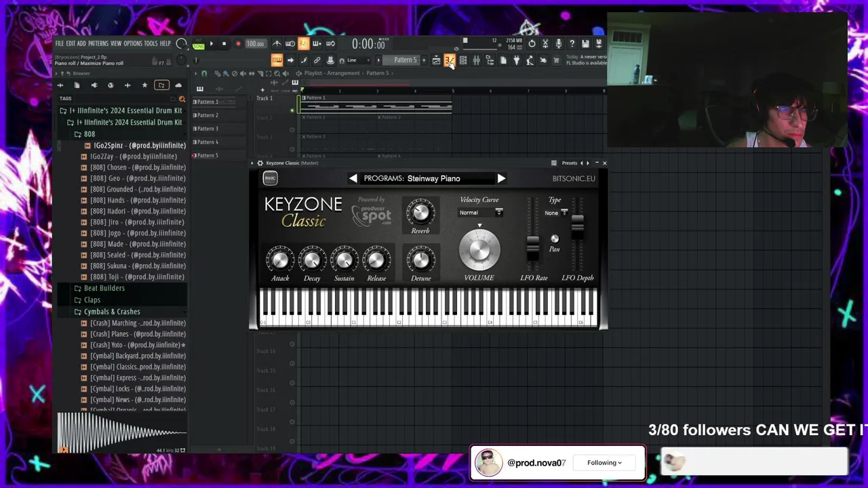Open the plugin picker plug icon
This screenshot has height=488, width=868.
tap(516, 61)
